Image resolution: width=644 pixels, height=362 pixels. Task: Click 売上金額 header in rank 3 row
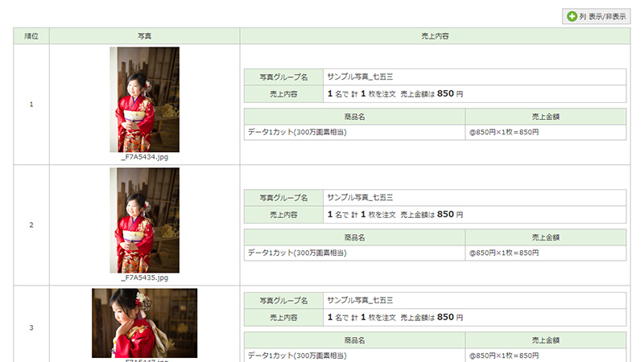point(546,340)
